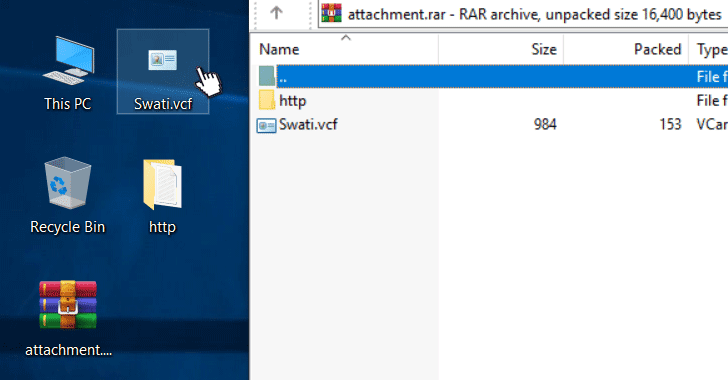
Task: Select the http entry name in archive
Action: point(292,100)
